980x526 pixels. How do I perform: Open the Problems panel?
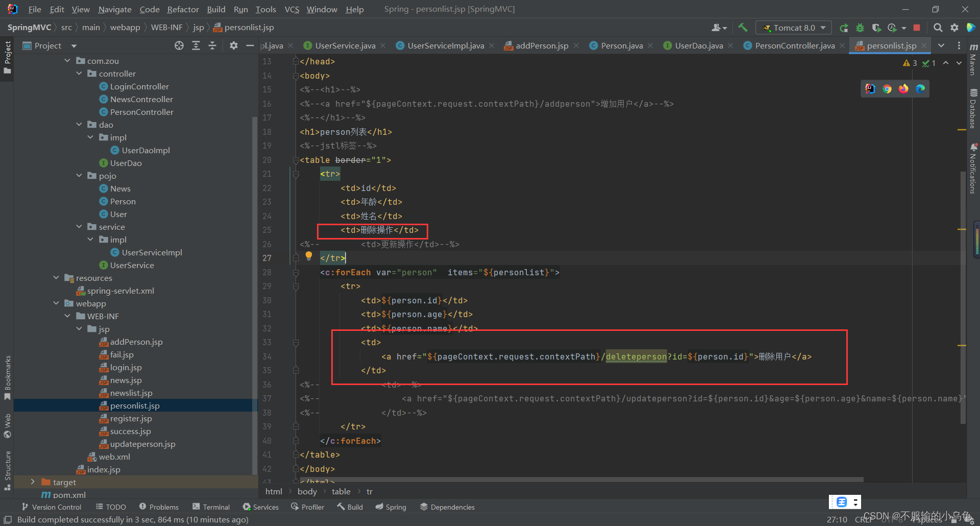164,507
